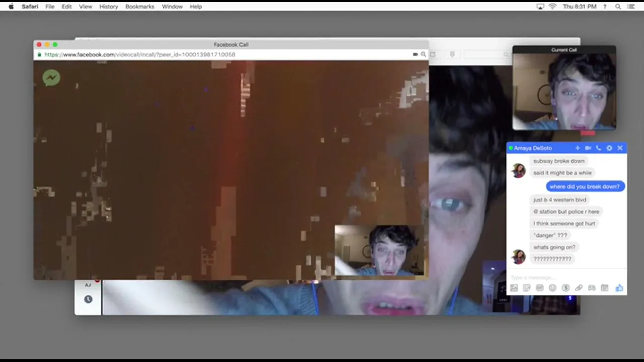The height and width of the screenshot is (362, 644).
Task: Open the Bookmarks menu
Action: (x=140, y=6)
